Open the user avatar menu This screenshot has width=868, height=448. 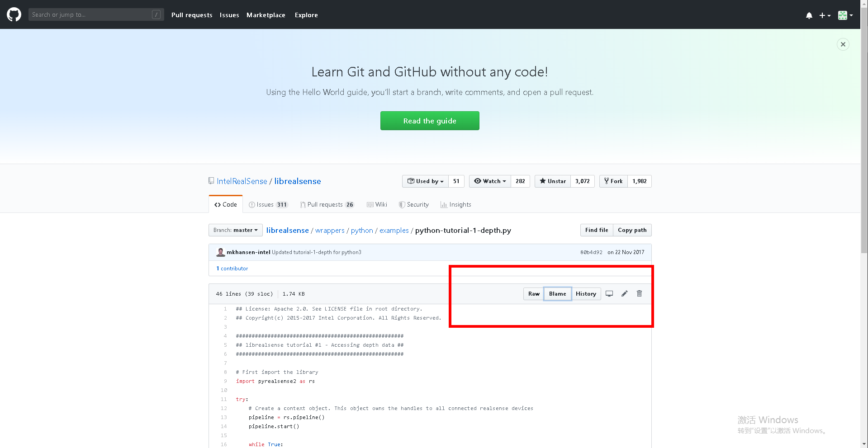[845, 15]
